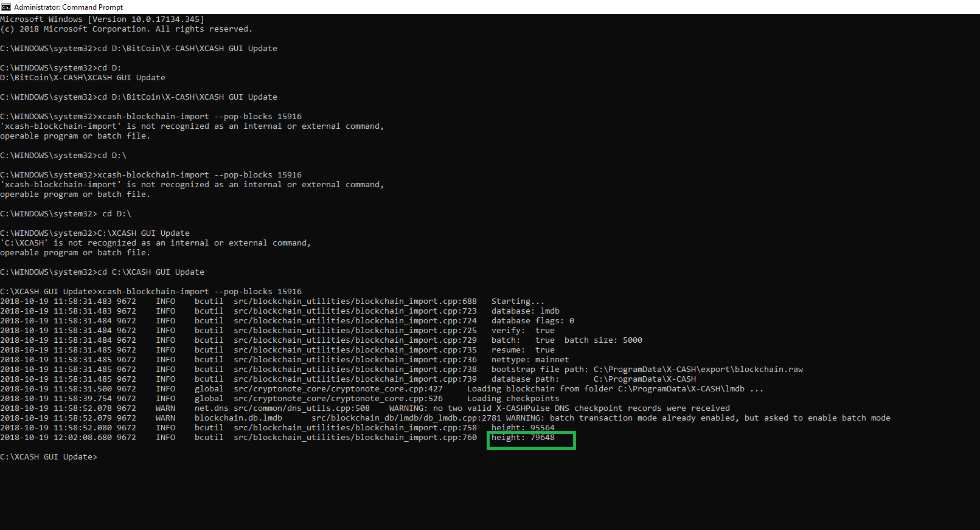Click the 'Loading checkpoints' log message
This screenshot has width=980, height=530.
tap(513, 399)
